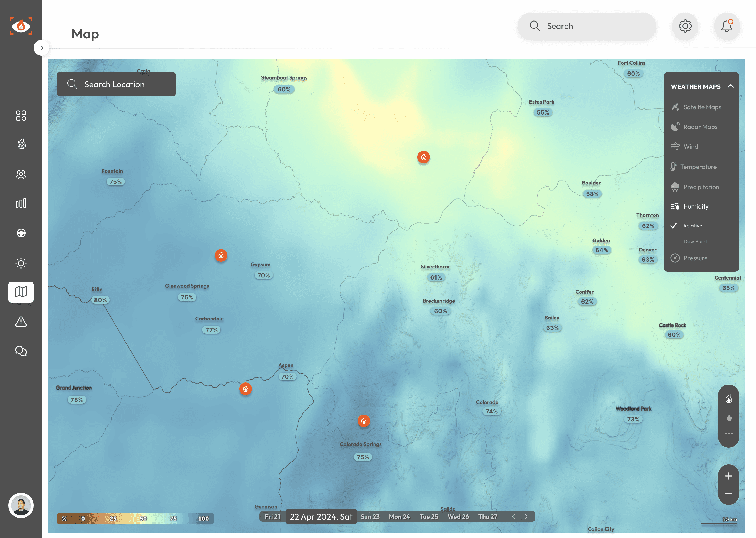Click the top Search field

point(586,26)
